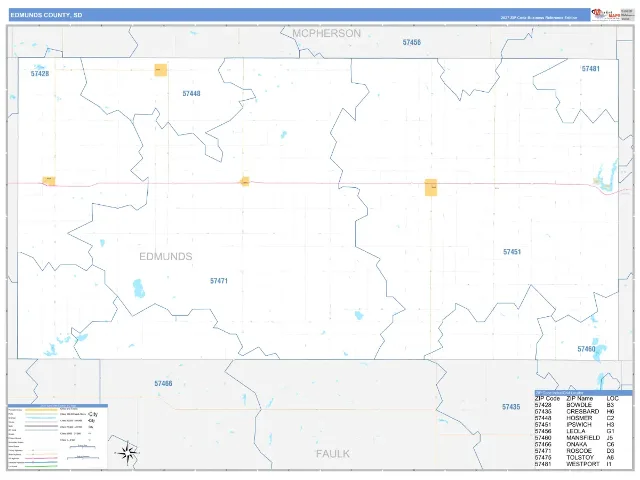Click the 57460 ZIP label on map

click(x=587, y=349)
